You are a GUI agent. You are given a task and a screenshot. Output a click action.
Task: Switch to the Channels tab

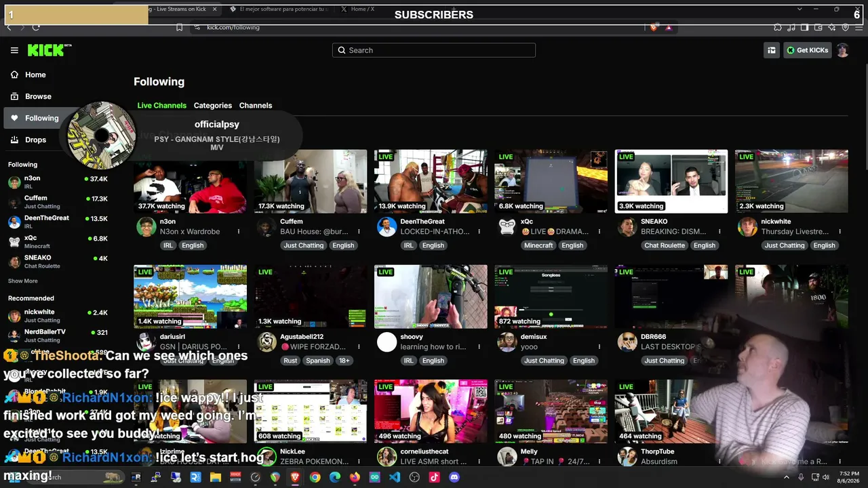256,106
